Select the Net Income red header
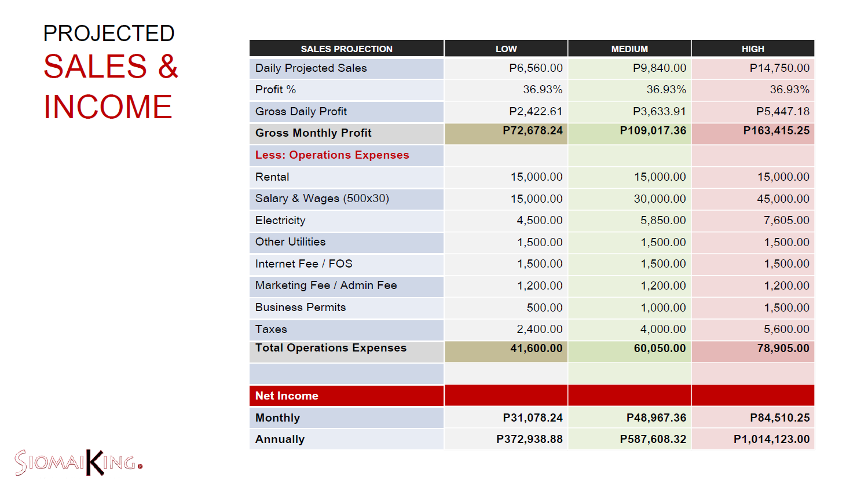This screenshot has width=868, height=487. pyautogui.click(x=346, y=396)
